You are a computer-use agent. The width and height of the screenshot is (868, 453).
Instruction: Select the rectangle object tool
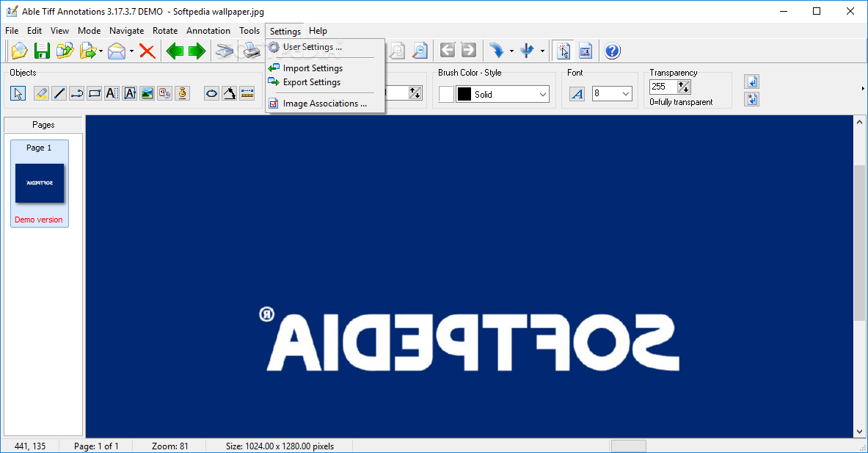[x=95, y=93]
